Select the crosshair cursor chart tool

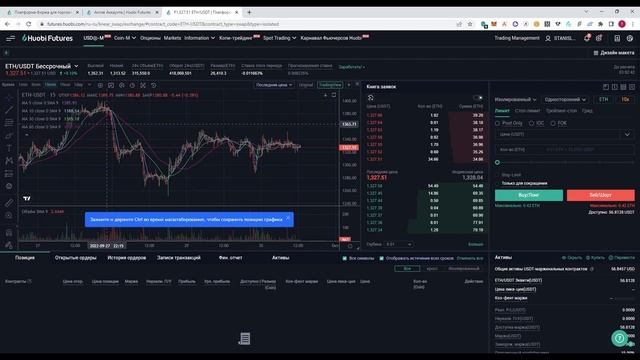tap(9, 98)
